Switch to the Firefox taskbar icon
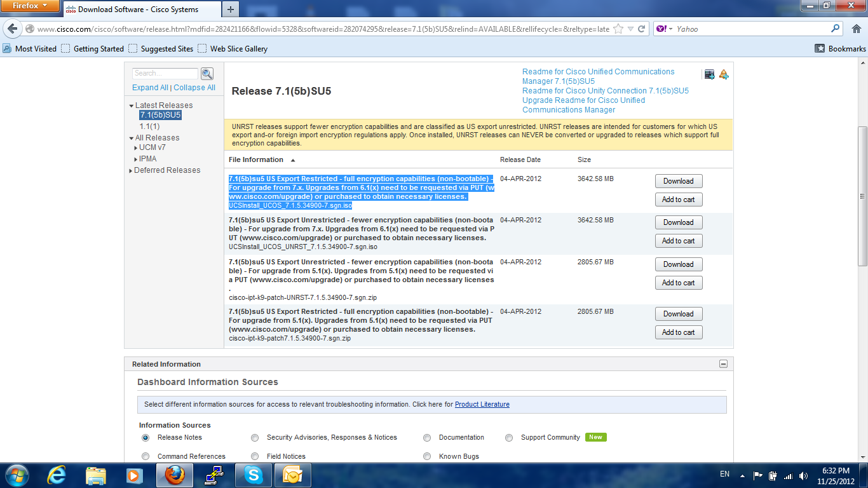The width and height of the screenshot is (868, 488). tap(175, 475)
